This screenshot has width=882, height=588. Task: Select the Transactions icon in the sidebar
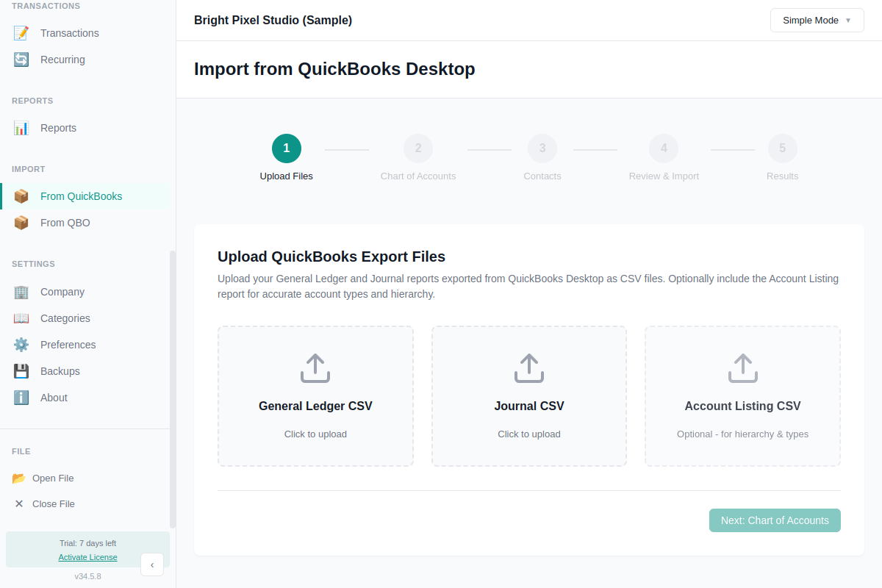(x=20, y=32)
